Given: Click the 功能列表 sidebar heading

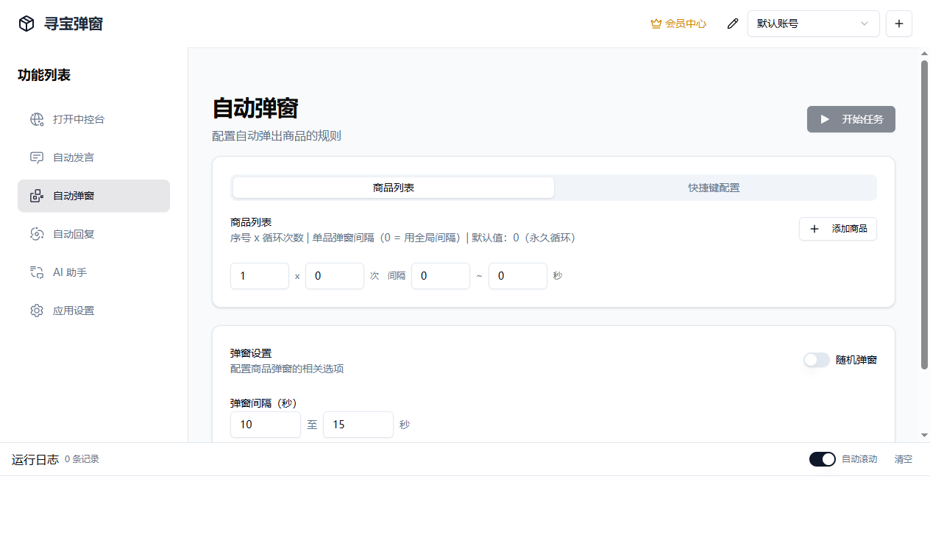Looking at the screenshot, I should [x=44, y=75].
